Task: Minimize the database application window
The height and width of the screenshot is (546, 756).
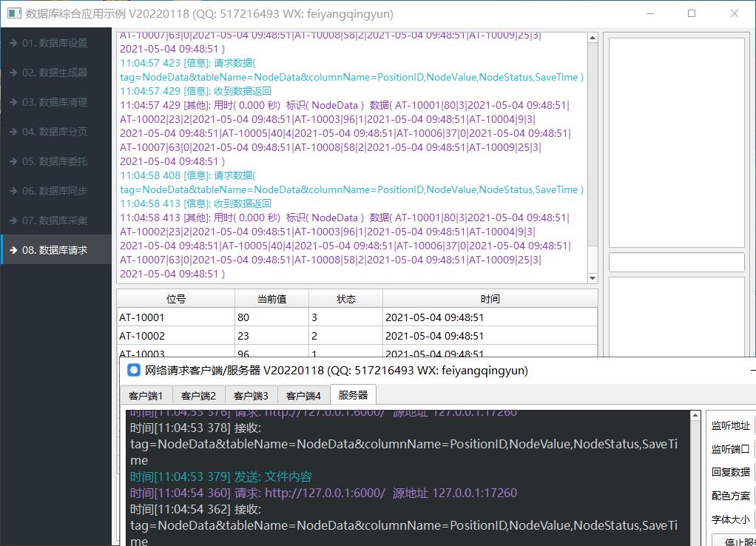Action: coord(650,13)
